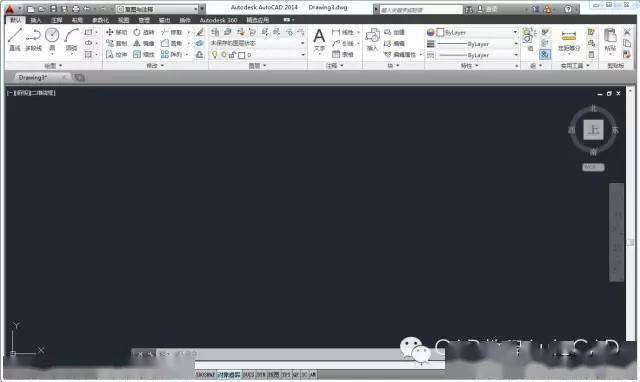Click the Erase tool icon in Modify panel
Screen dimensions: 640x382
[x=200, y=32]
